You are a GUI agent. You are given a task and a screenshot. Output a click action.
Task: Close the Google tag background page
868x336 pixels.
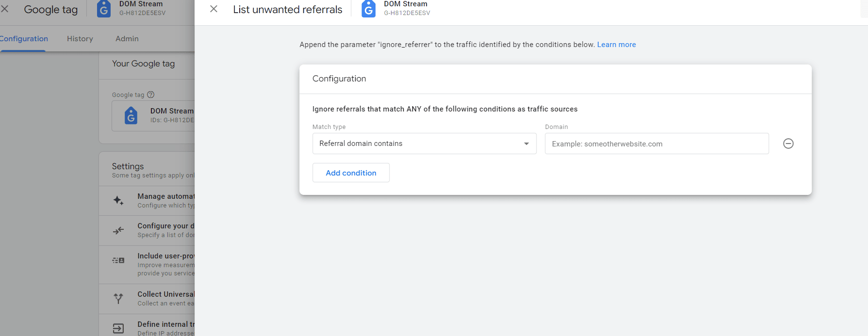click(x=5, y=9)
